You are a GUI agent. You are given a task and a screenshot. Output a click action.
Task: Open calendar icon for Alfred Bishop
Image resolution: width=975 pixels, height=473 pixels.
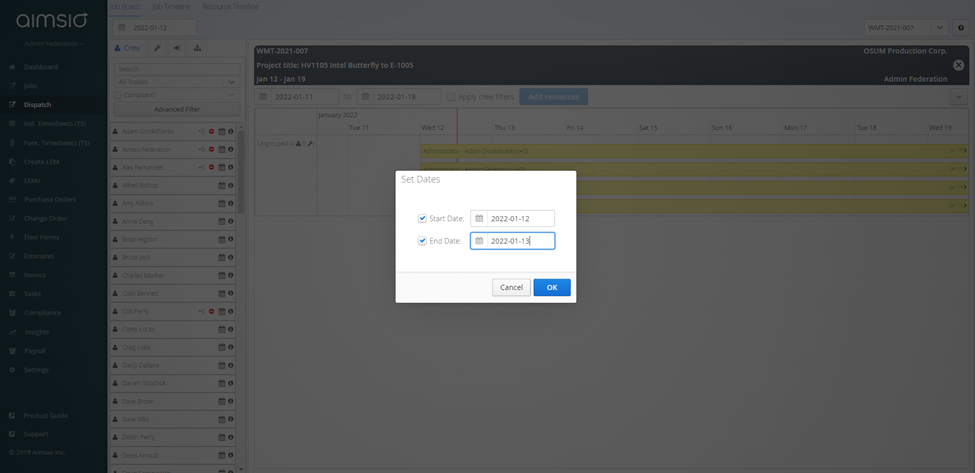(x=221, y=186)
